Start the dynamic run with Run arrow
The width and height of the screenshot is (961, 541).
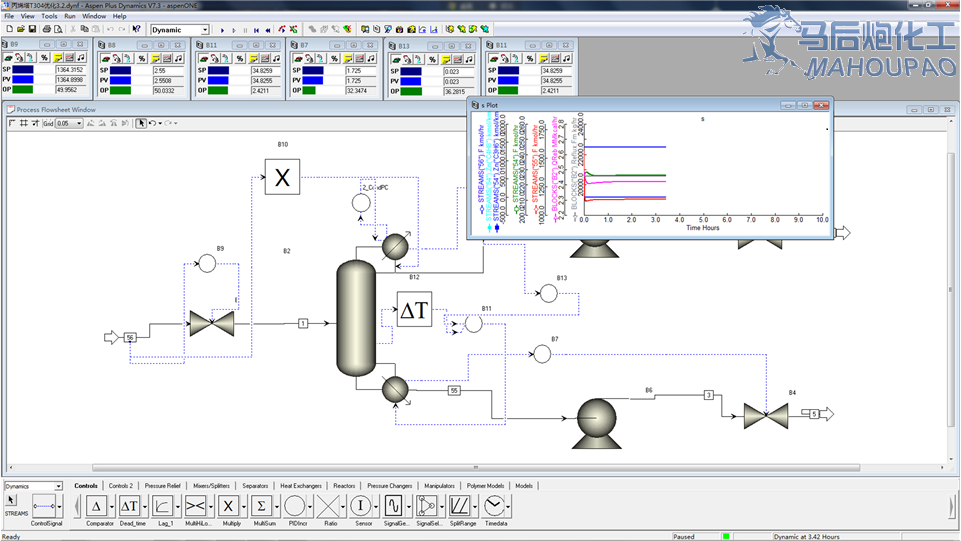(222, 29)
